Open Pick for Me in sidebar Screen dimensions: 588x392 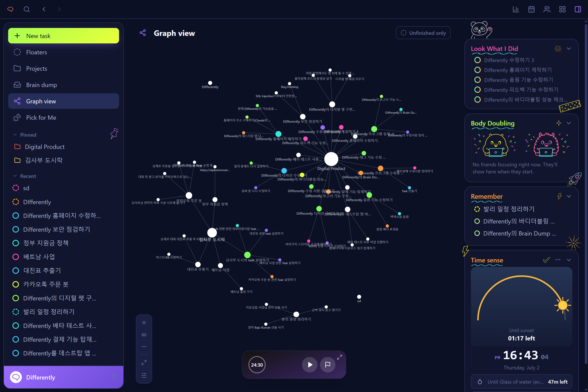coord(63,118)
